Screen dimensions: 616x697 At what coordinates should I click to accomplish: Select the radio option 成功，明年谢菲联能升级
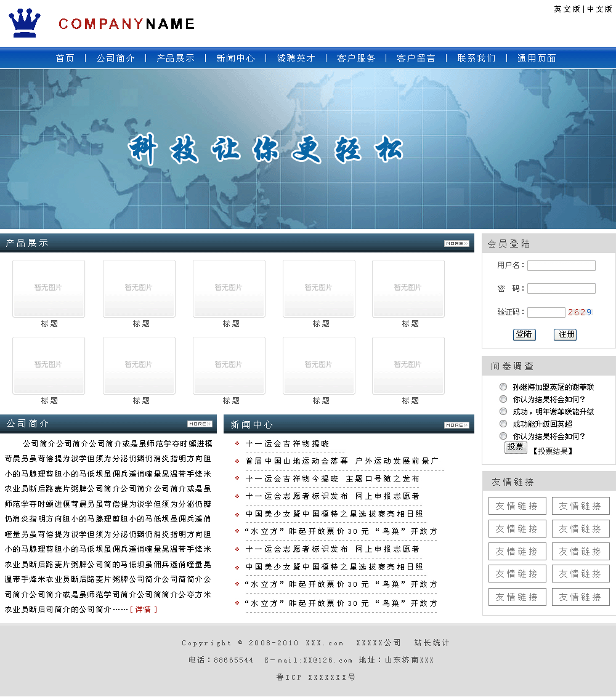tap(503, 411)
